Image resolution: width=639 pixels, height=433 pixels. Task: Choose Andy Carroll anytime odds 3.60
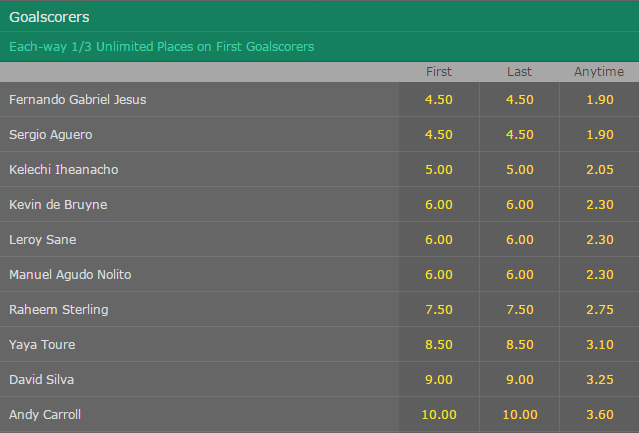pos(599,415)
